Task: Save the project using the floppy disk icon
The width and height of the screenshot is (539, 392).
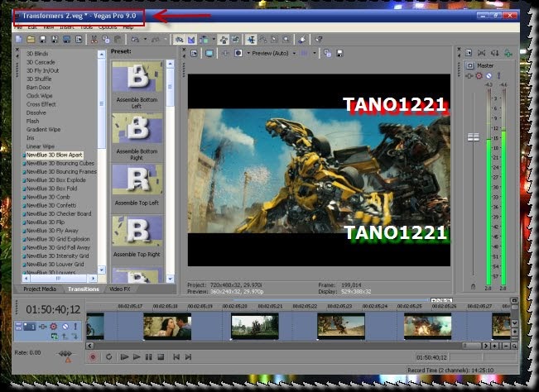Action: point(42,40)
